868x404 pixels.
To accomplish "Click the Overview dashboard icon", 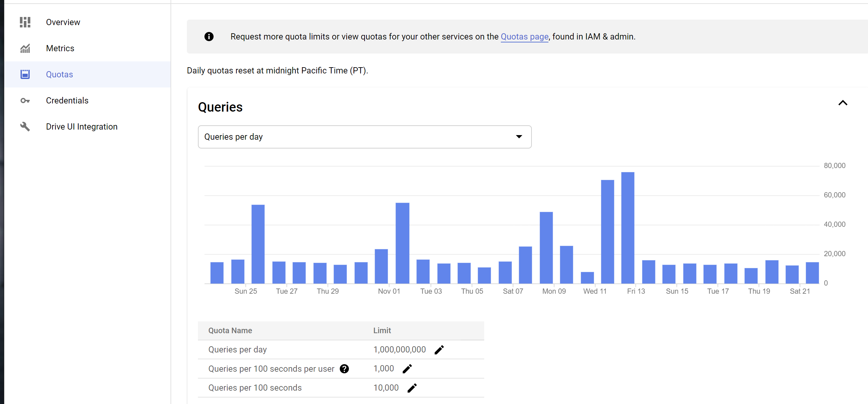I will (25, 22).
